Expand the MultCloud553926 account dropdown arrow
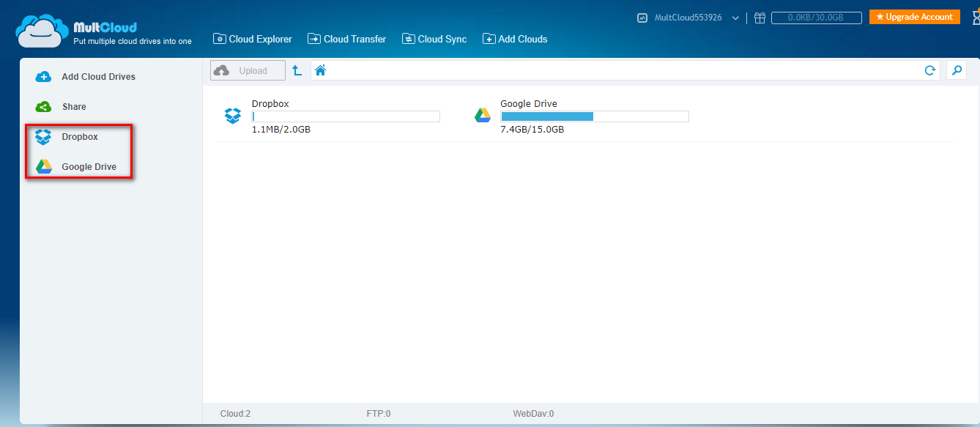The height and width of the screenshot is (427, 980). tap(735, 18)
